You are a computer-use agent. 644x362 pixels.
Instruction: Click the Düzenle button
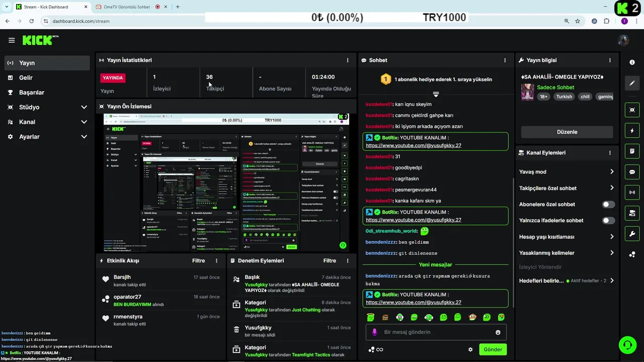pyautogui.click(x=567, y=132)
